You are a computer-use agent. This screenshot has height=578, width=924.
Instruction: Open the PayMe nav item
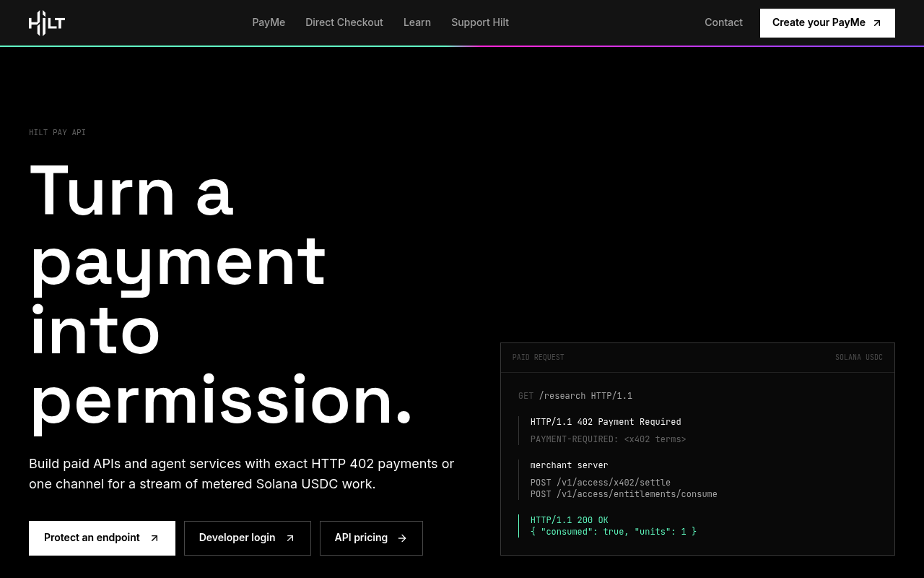(269, 22)
